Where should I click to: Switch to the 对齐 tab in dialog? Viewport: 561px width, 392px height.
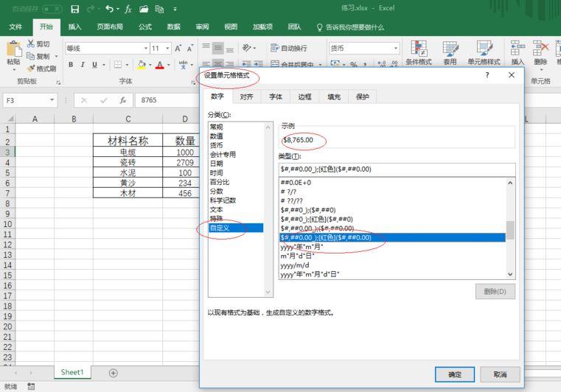pos(246,97)
